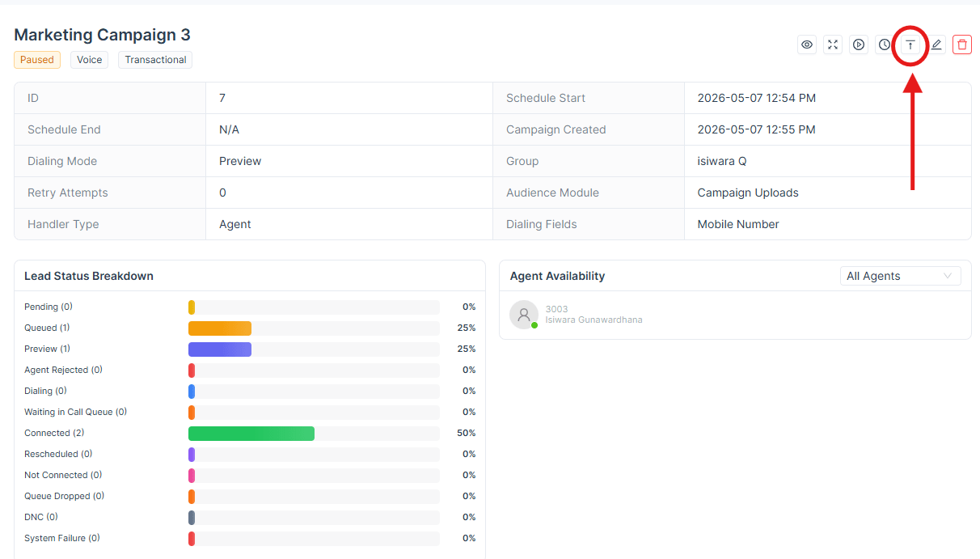The height and width of the screenshot is (559, 980).
Task: Click the Agent Rejected (0) label
Action: [x=63, y=370]
